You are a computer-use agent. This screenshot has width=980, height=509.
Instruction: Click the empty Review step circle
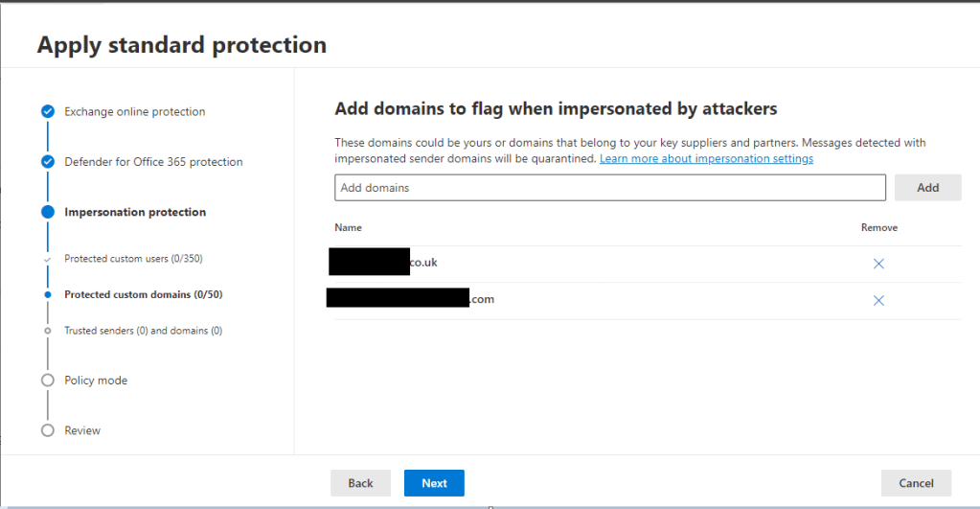[48, 430]
